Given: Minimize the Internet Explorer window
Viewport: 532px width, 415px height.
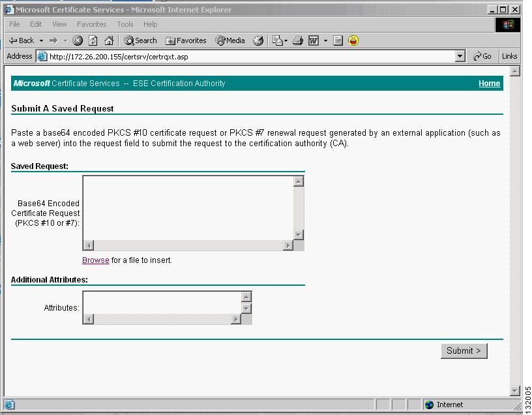Looking at the screenshot, I should click(x=493, y=10).
